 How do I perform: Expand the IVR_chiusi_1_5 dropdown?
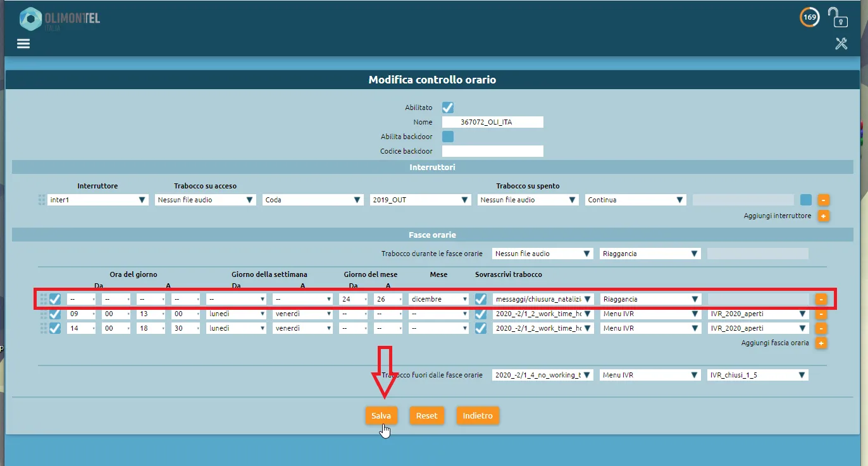pos(757,375)
